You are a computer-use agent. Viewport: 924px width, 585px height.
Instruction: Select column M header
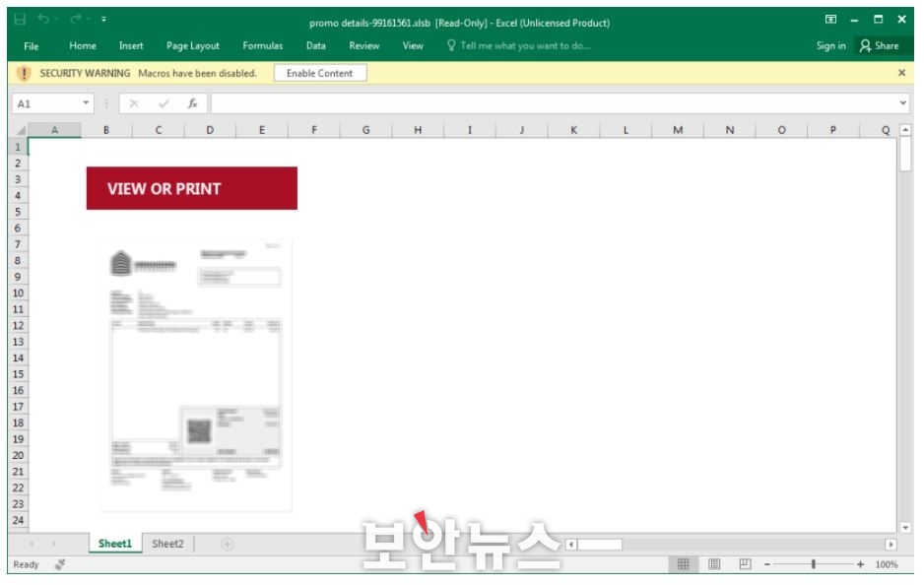679,130
